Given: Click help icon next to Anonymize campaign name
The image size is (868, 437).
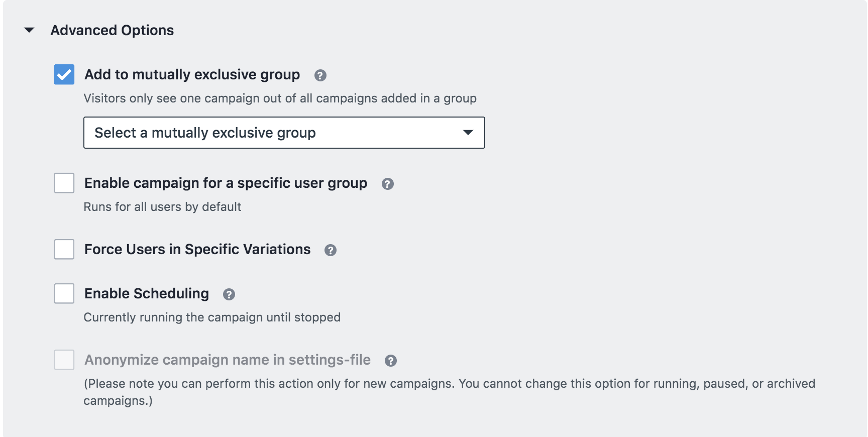Looking at the screenshot, I should coord(390,361).
